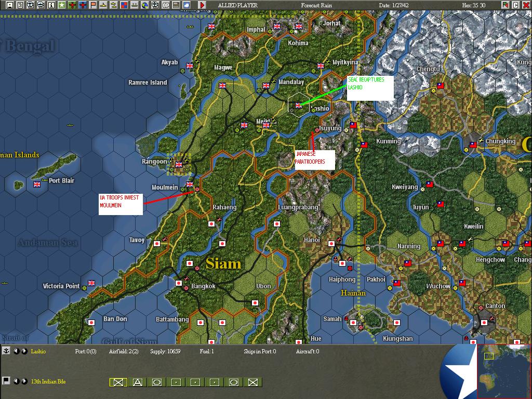
Task: Open the document list report icon
Action: [x=20, y=5]
